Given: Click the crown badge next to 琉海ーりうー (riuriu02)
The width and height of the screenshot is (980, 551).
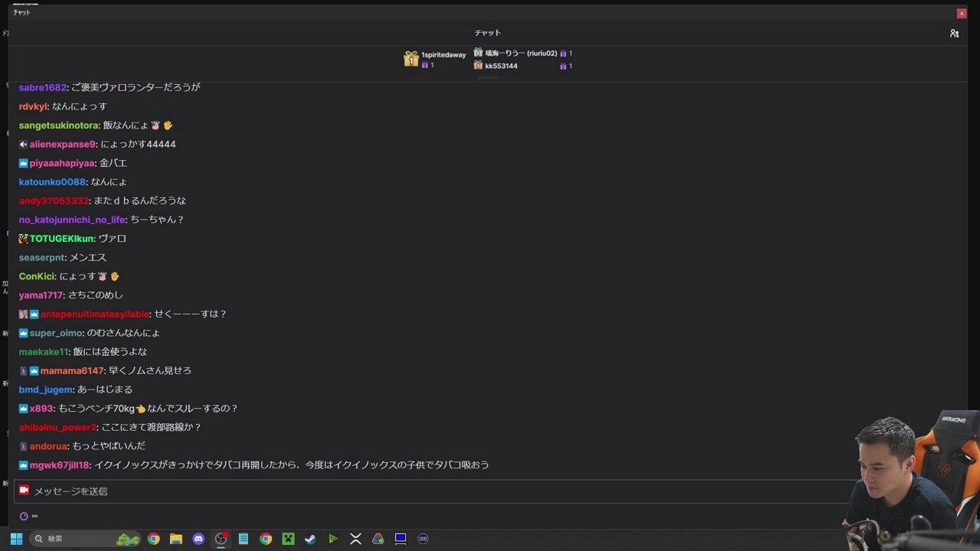Looking at the screenshot, I should [x=478, y=53].
